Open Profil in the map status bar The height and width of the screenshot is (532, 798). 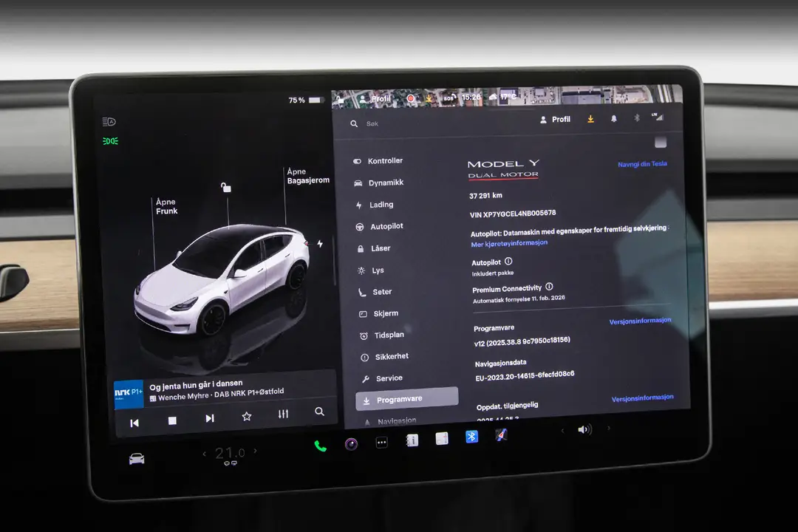point(375,99)
